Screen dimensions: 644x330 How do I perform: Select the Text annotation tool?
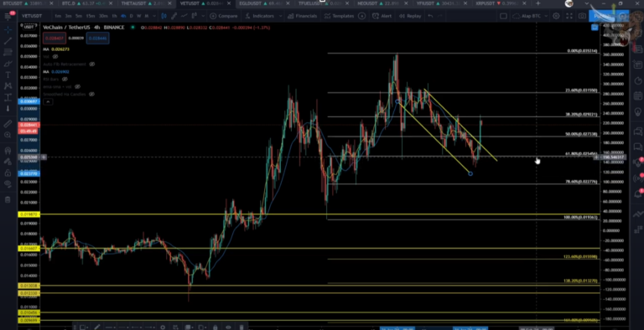coord(8,75)
